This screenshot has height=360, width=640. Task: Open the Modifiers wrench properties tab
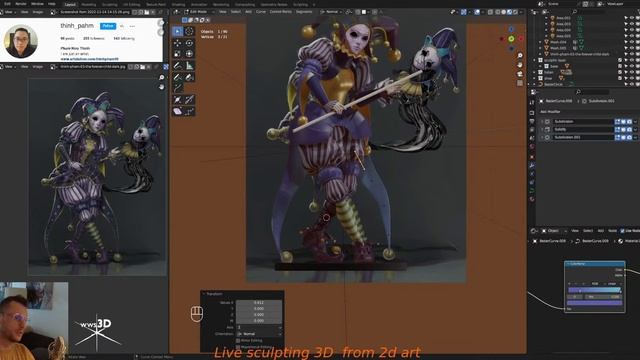click(532, 165)
